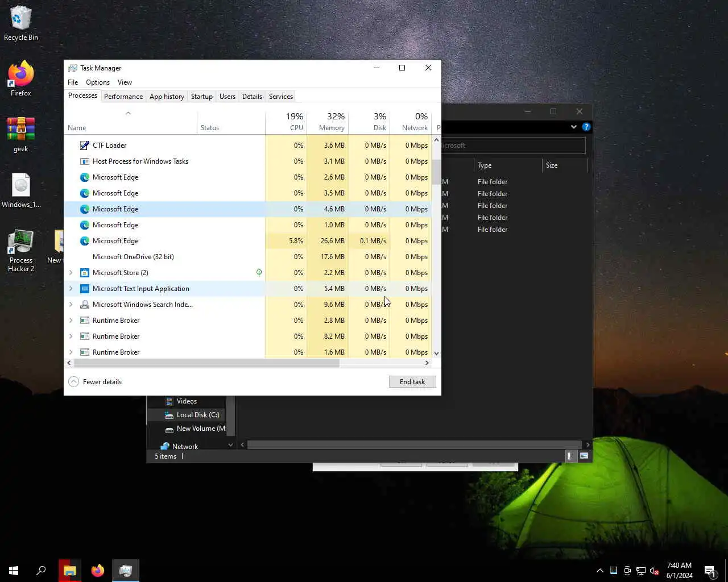This screenshot has height=582, width=728.
Task: Click the Task Manager horizontal scrollbar thumb
Action: [206, 363]
